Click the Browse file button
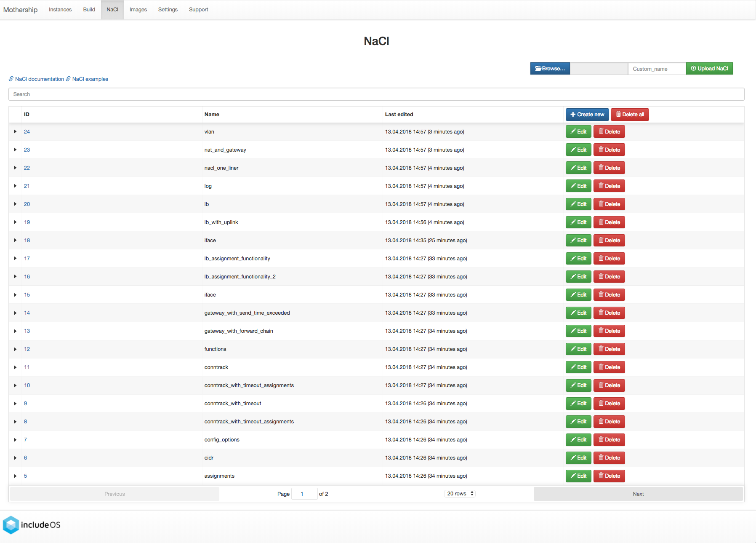This screenshot has width=756, height=543. click(550, 69)
